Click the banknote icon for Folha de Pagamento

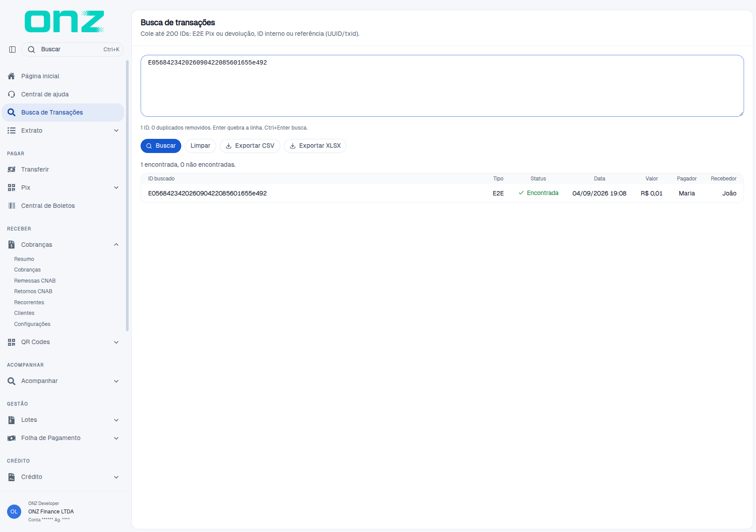(11, 438)
